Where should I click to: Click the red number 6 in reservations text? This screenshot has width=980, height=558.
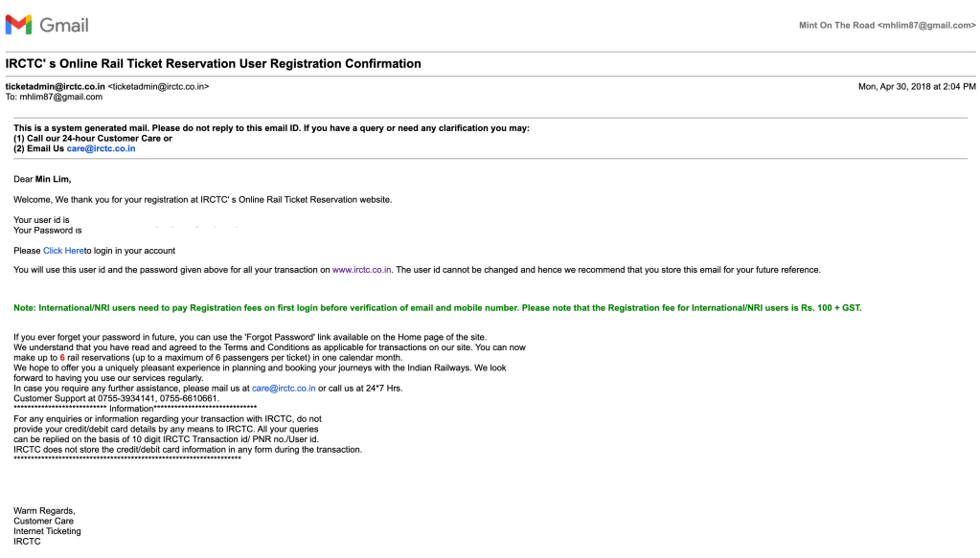62,357
